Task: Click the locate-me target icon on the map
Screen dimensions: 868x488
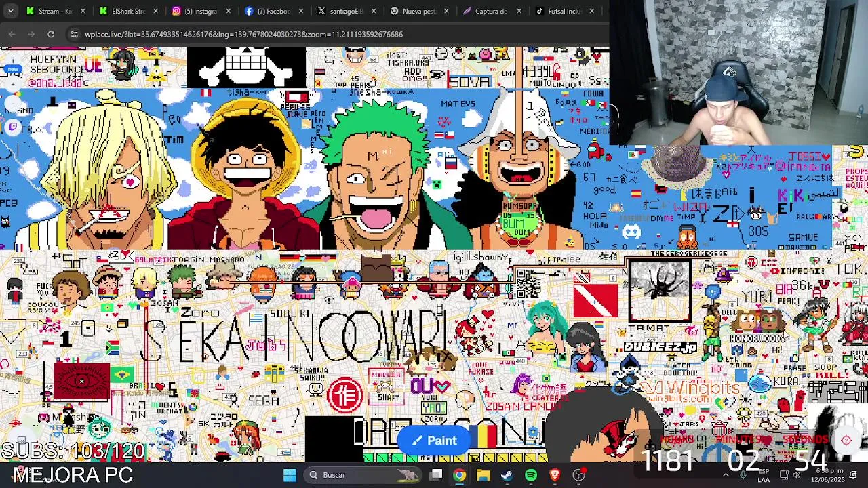Action: pos(846,441)
